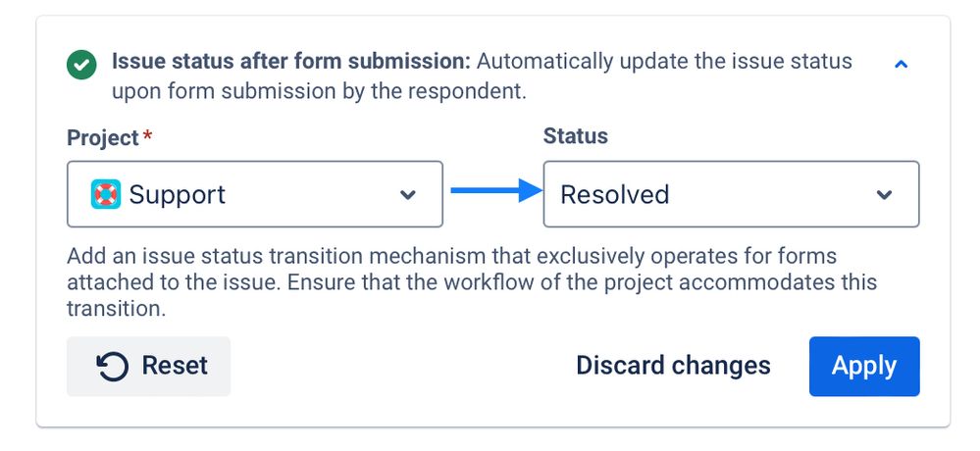
Task: Click the green checkmark status icon
Action: coord(81,65)
